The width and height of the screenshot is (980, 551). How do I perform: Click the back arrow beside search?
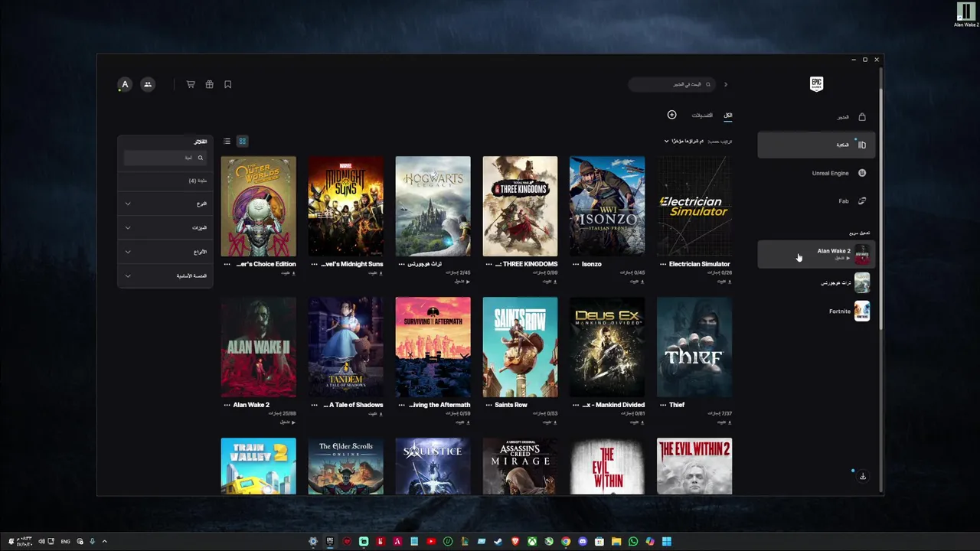[x=726, y=84]
